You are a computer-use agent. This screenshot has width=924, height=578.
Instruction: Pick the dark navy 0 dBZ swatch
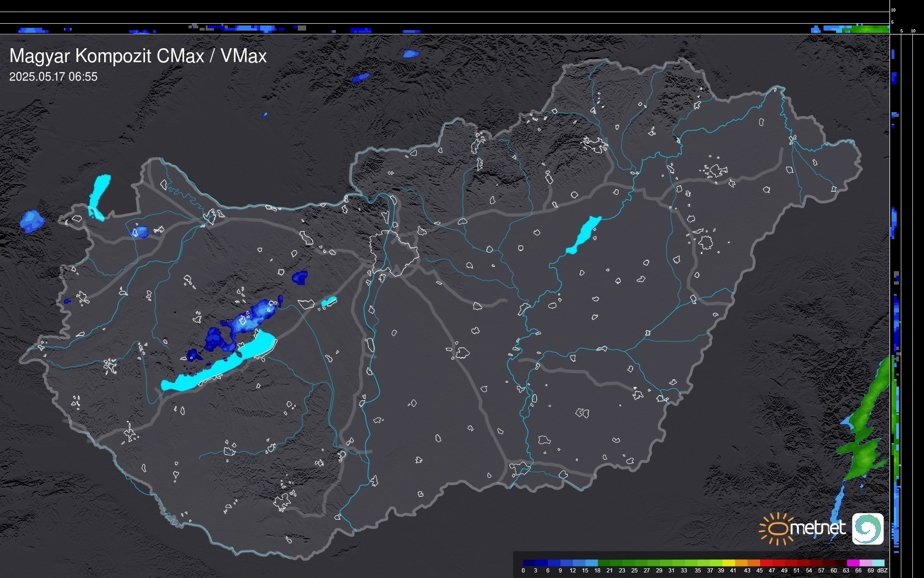point(529,563)
